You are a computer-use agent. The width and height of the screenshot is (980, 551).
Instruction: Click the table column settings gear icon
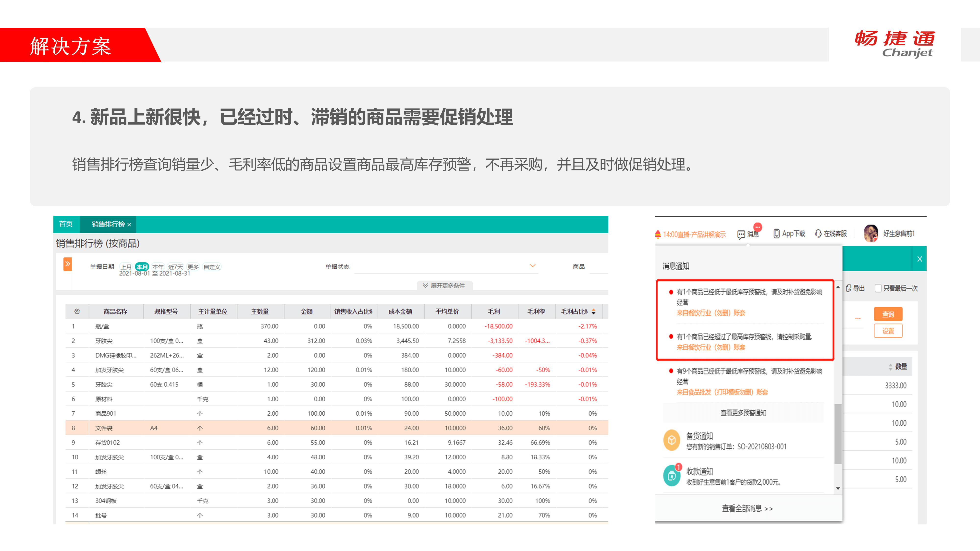pos(77,311)
